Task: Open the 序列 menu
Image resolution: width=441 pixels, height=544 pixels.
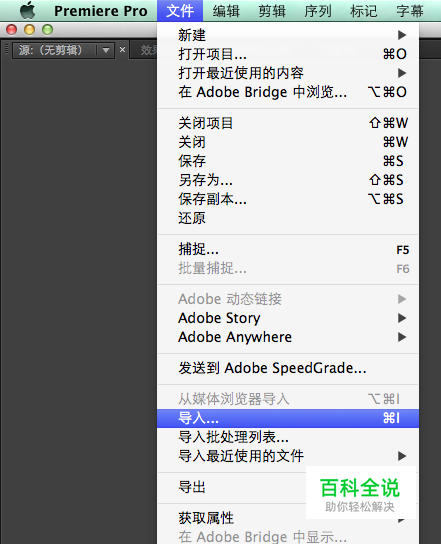Action: point(318,11)
